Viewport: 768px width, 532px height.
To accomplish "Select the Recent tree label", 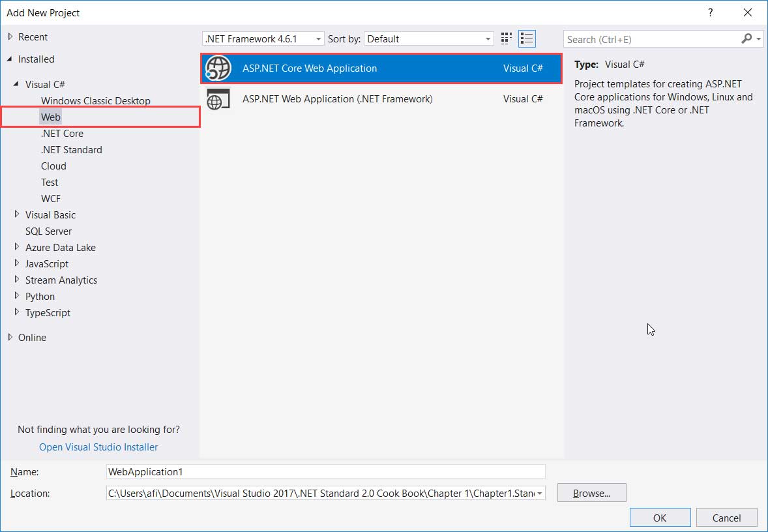I will click(x=33, y=37).
